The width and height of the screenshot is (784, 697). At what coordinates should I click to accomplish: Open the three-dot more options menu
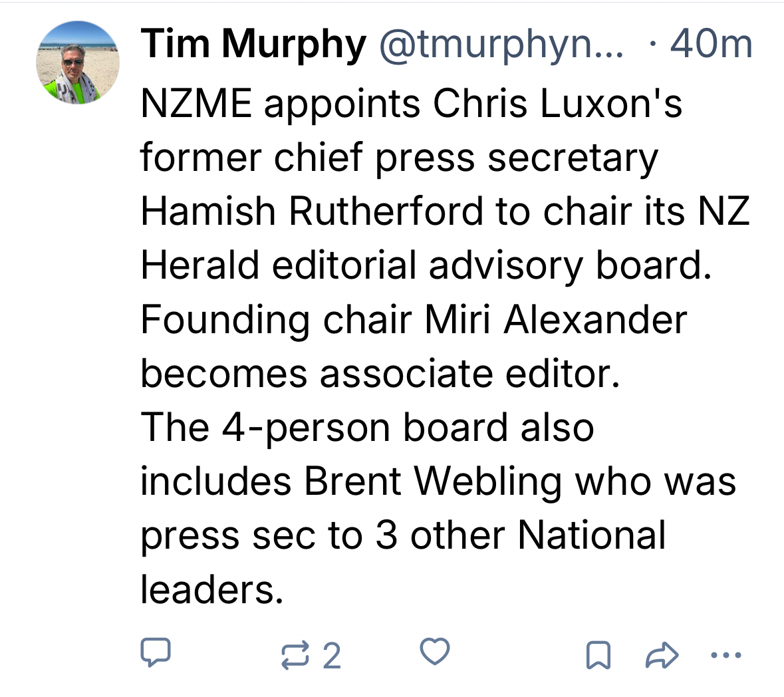(x=725, y=654)
